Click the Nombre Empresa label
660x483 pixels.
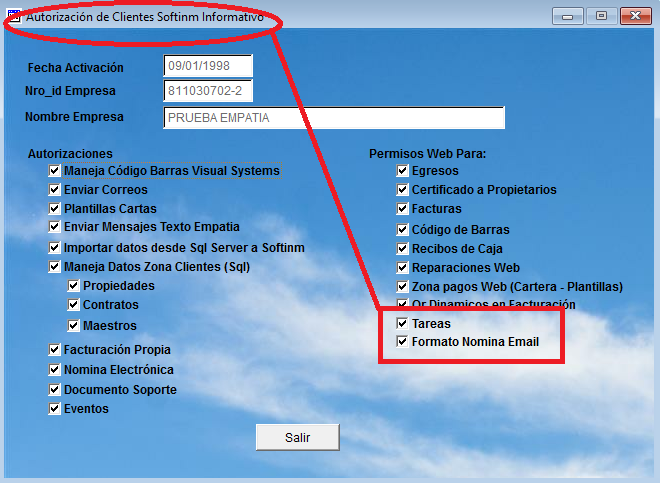pyautogui.click(x=75, y=117)
